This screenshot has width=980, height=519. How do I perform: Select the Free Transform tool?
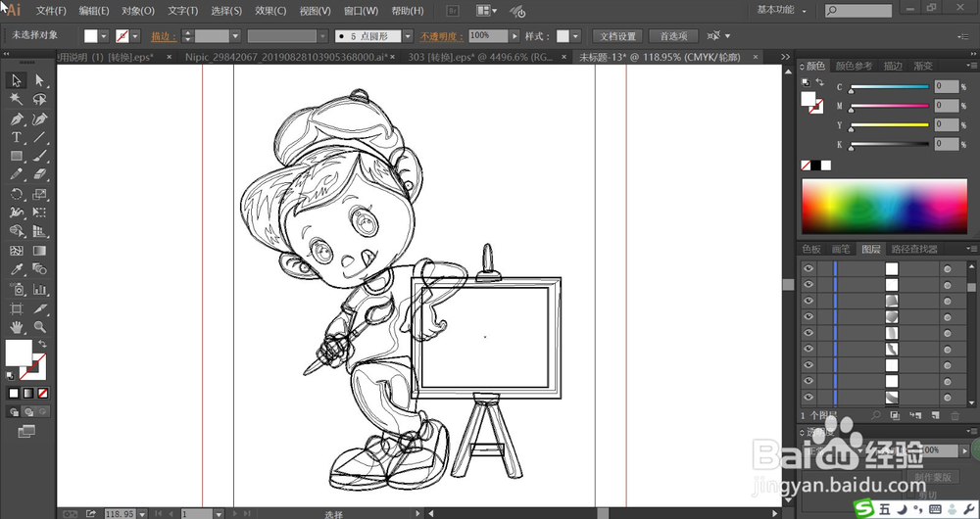(x=40, y=212)
